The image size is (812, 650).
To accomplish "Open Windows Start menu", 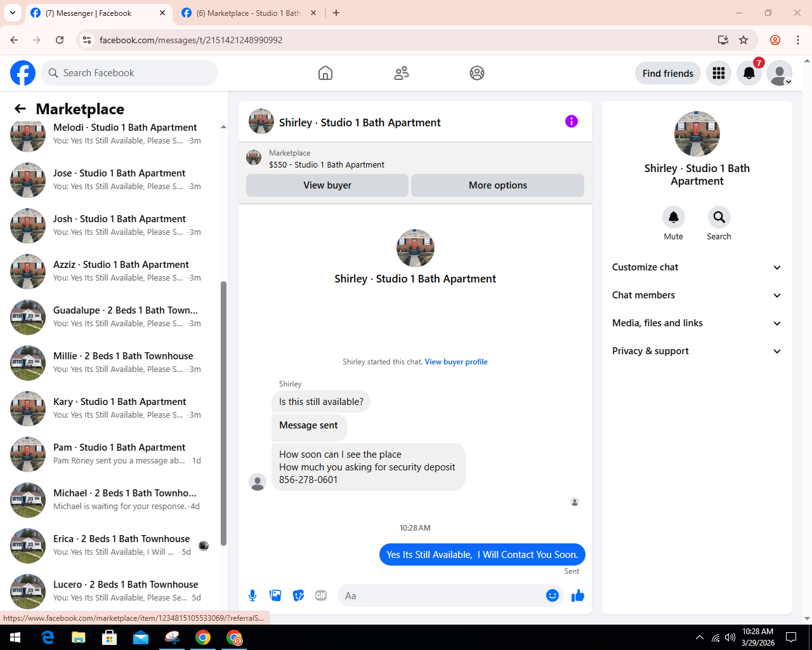I will [15, 637].
